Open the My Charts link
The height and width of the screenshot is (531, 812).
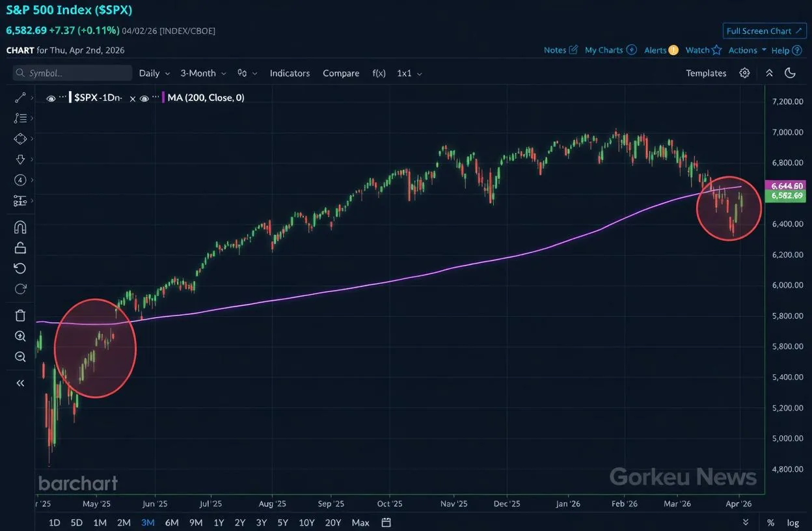(604, 50)
